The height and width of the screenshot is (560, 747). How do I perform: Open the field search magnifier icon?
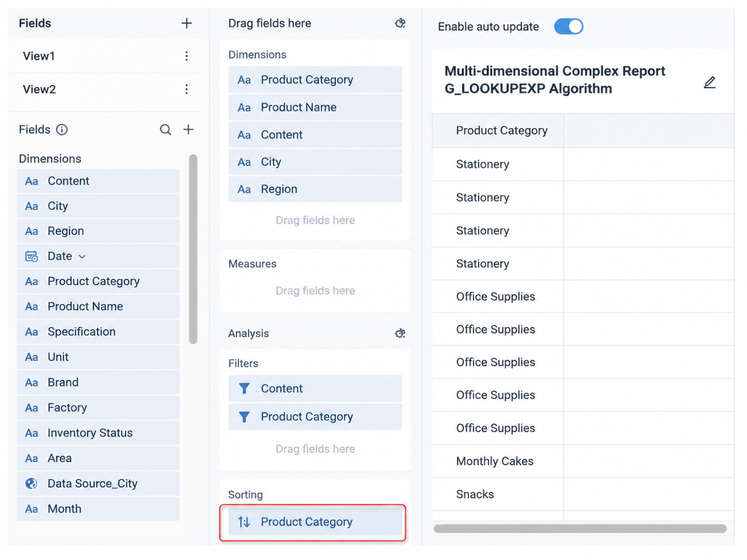(165, 129)
